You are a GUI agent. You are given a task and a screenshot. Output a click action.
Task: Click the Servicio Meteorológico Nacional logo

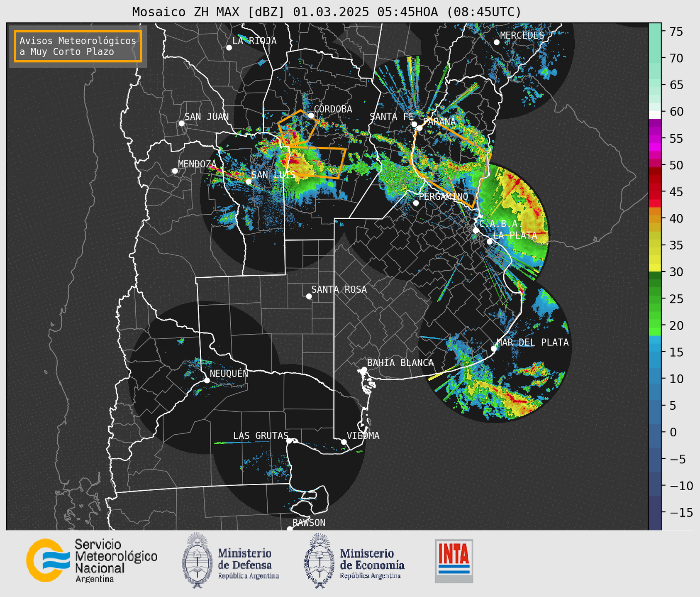pyautogui.click(x=92, y=560)
